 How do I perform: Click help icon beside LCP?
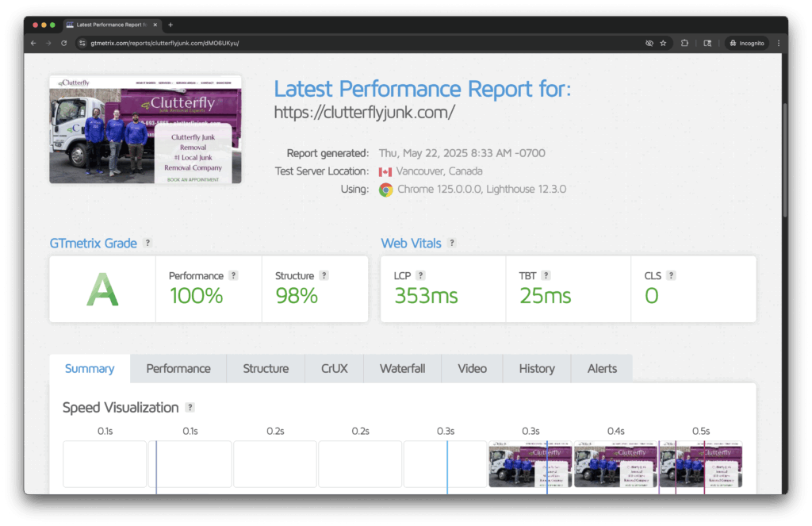(420, 275)
